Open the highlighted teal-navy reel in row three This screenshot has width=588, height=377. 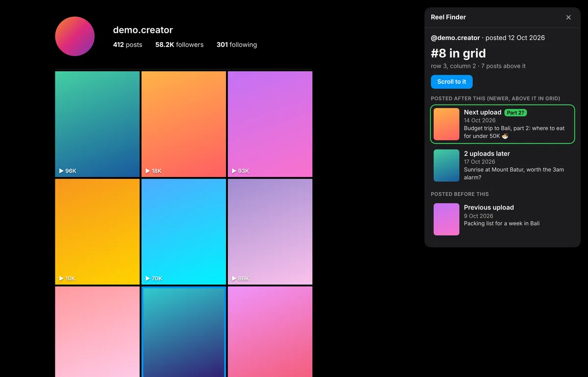(184, 332)
